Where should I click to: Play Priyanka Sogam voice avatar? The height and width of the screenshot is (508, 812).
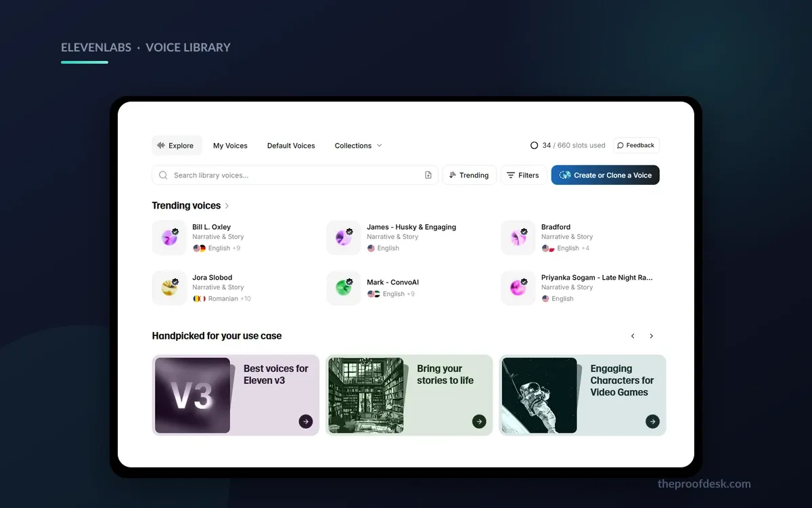pos(518,288)
